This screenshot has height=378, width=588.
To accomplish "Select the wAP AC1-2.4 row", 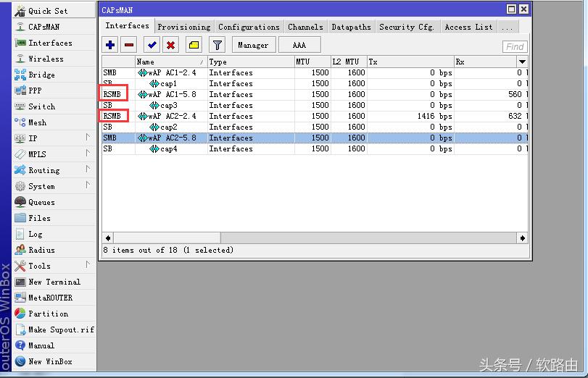I will tap(315, 72).
